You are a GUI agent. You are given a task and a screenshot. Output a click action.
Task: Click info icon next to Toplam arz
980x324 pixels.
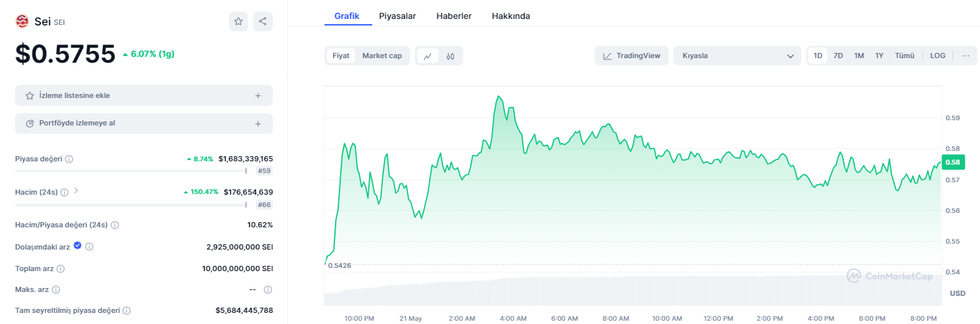click(61, 268)
